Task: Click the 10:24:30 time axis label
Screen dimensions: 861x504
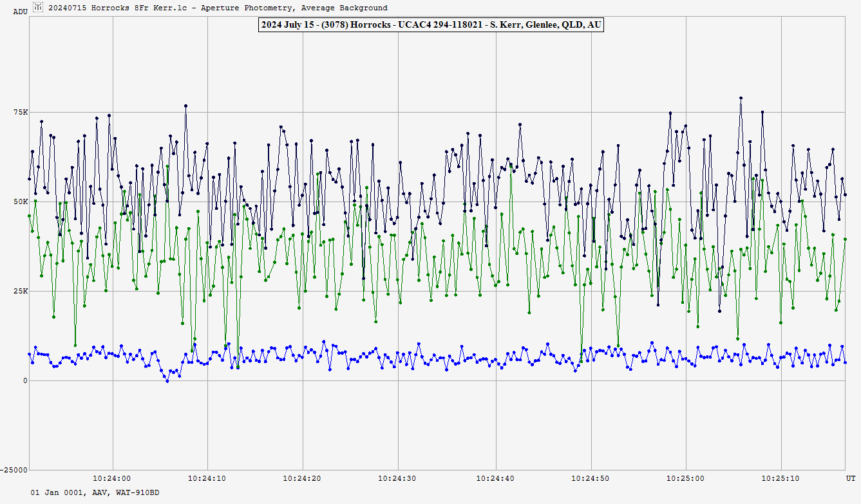Action: point(399,478)
